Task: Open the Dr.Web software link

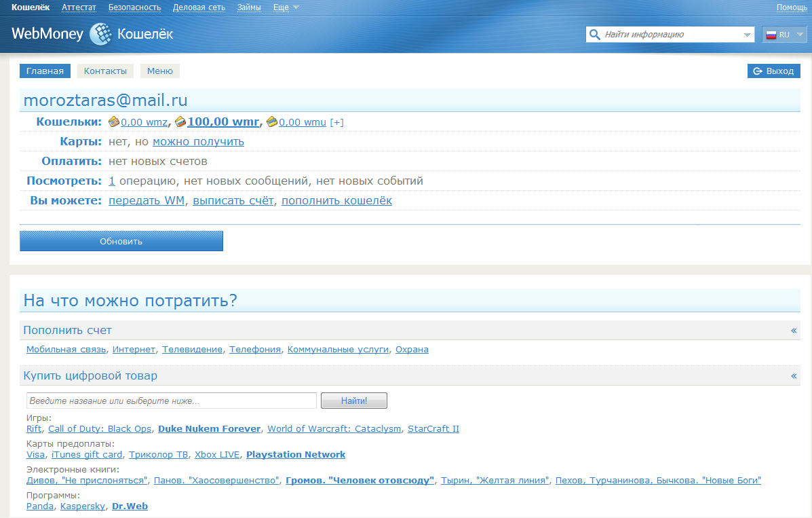Action: pyautogui.click(x=130, y=506)
